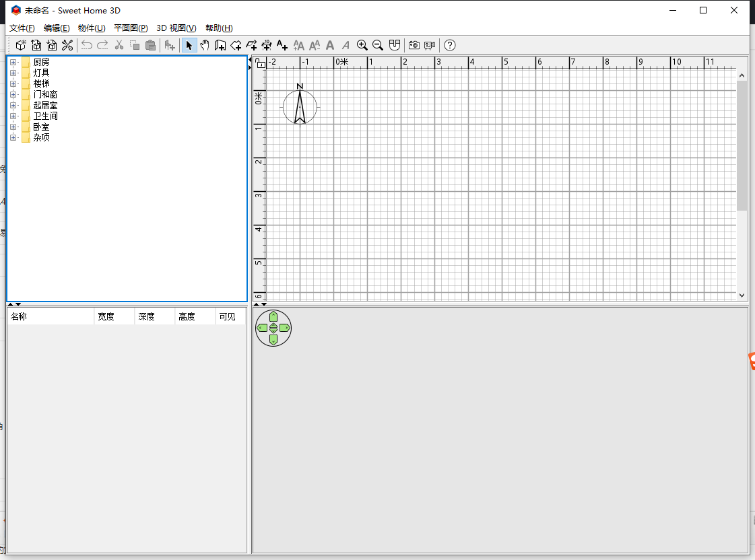Sort furniture list by 深度 column
The width and height of the screenshot is (755, 560).
[x=154, y=316]
